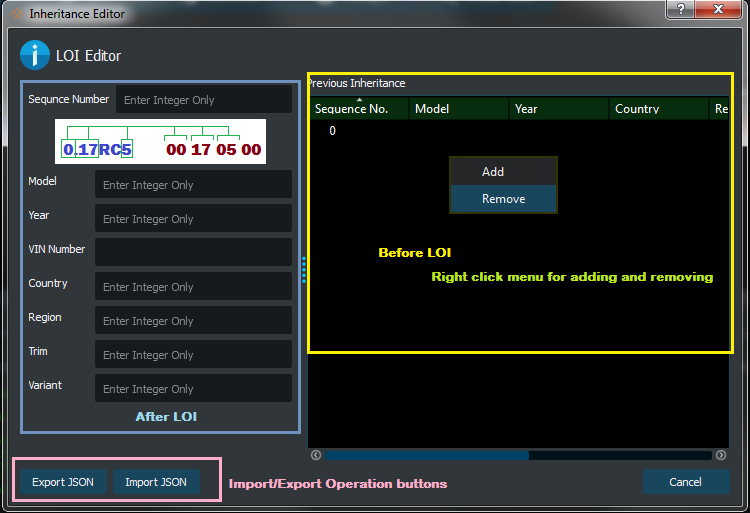Focus the Trim input field
Viewport: 750px width, 513px height.
pos(193,354)
